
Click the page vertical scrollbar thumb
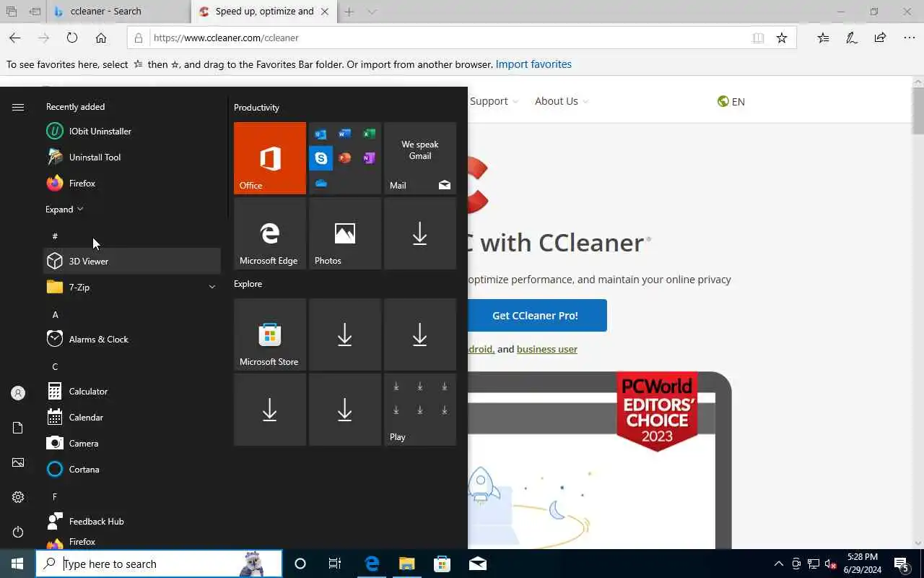(x=918, y=111)
